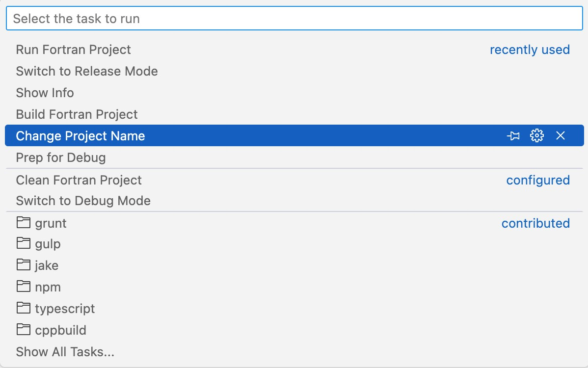Remove Change Project Name from recently used
This screenshot has width=588, height=368.
561,136
